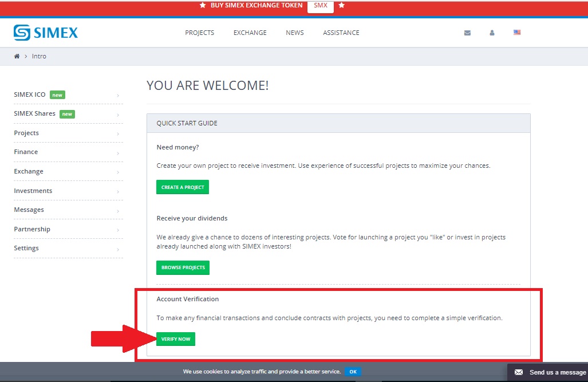The image size is (588, 382).
Task: Click the SMX token button in banner
Action: 321,6
